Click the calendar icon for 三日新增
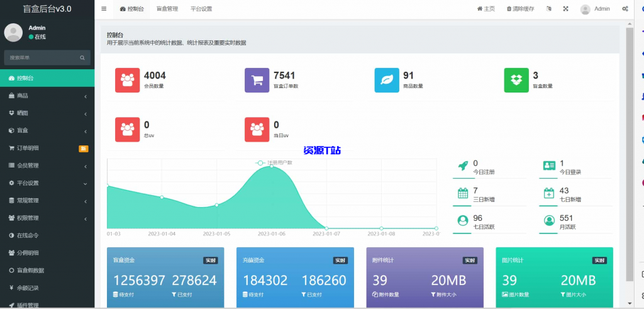The width and height of the screenshot is (644, 309). pyautogui.click(x=463, y=193)
